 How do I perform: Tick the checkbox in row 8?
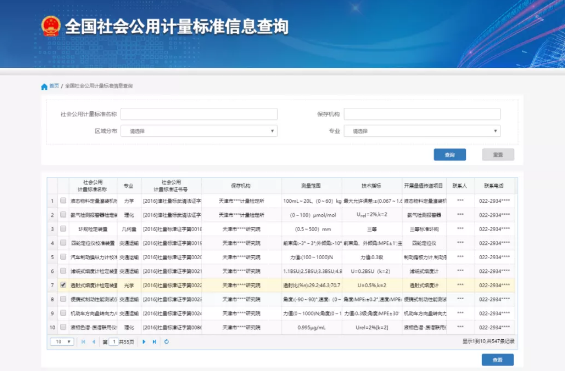[x=63, y=299]
